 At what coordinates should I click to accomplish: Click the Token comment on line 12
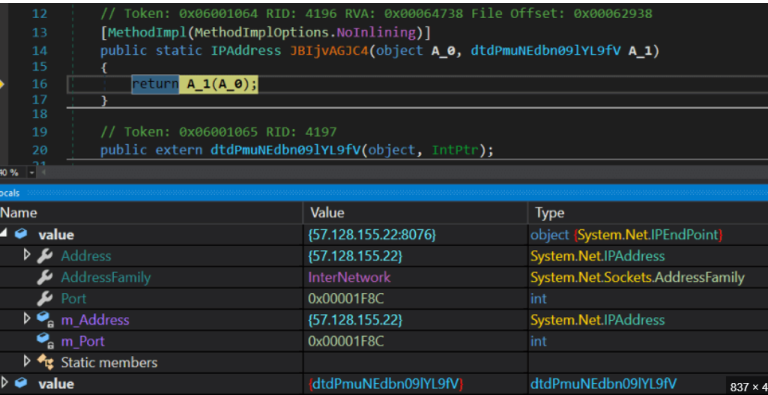376,13
